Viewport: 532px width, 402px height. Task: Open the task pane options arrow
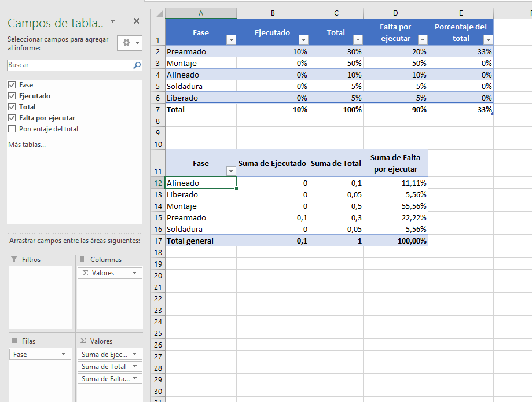[113, 21]
